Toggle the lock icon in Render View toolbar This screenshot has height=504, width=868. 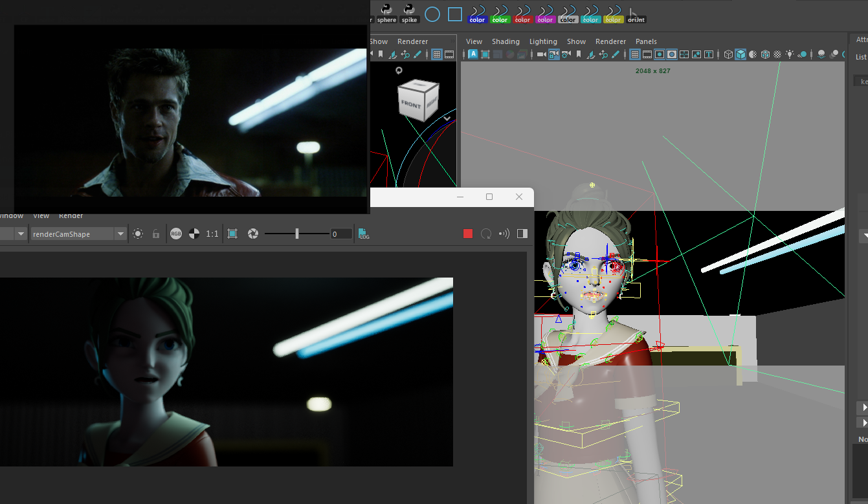tap(155, 234)
